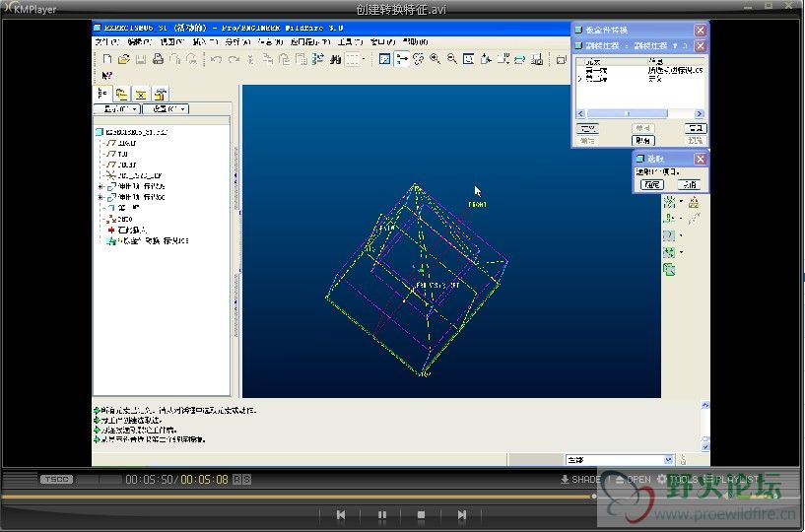Click the Zoom Out magnifier icon
The height and width of the screenshot is (532, 805).
[452, 59]
